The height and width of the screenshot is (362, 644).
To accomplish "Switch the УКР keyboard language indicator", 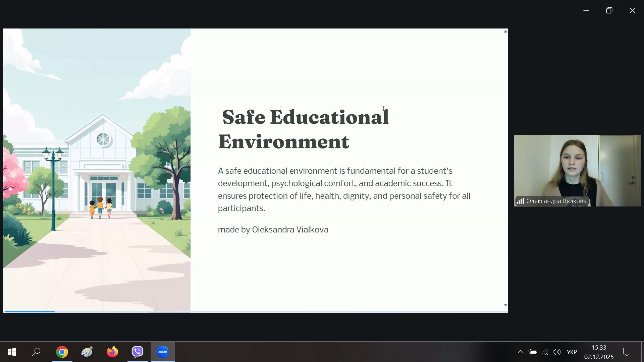I will [572, 352].
